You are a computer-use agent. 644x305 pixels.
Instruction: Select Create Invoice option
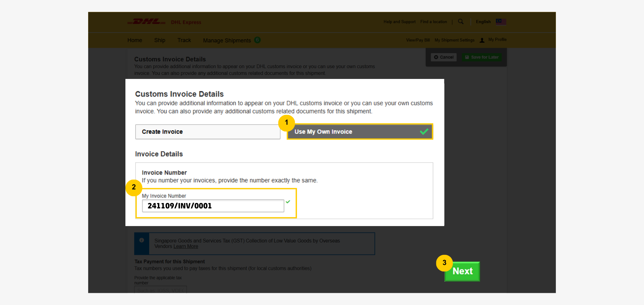point(208,132)
